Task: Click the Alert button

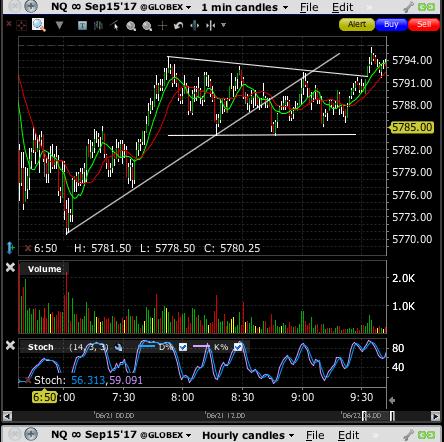Action: point(357,25)
